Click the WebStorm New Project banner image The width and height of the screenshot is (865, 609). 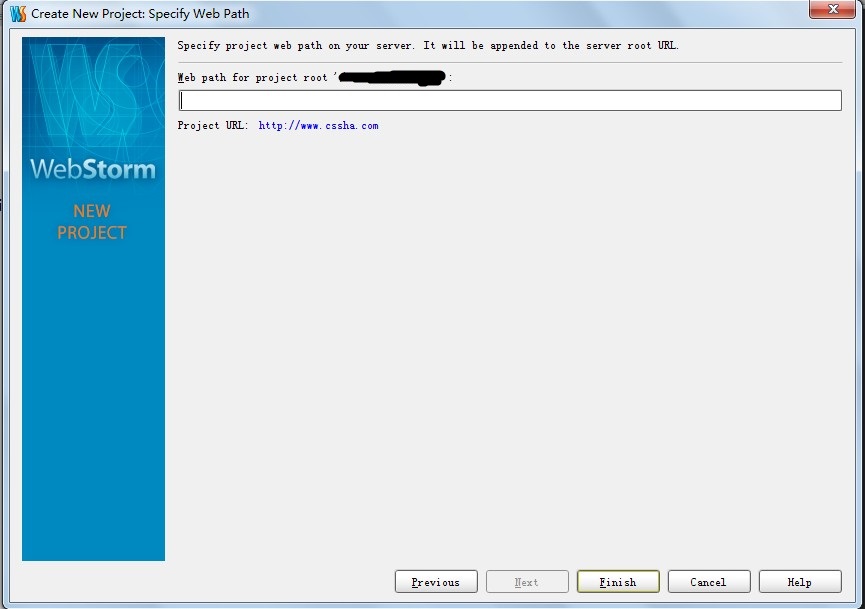coord(93,298)
